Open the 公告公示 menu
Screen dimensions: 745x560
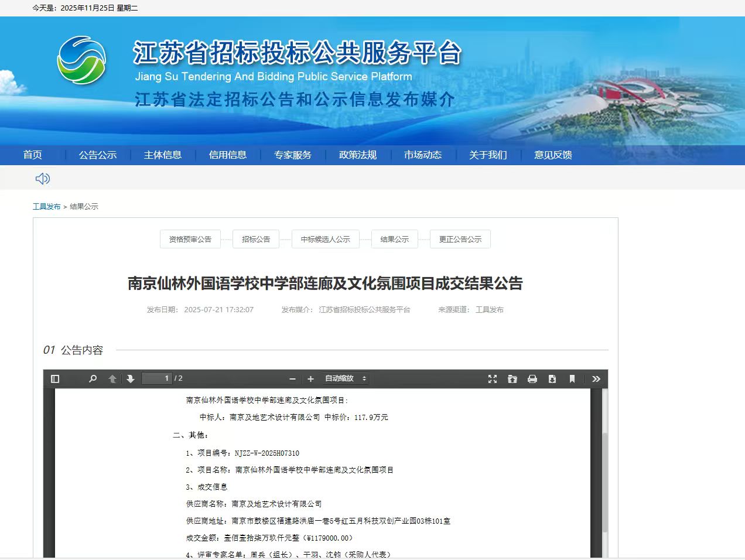point(98,155)
